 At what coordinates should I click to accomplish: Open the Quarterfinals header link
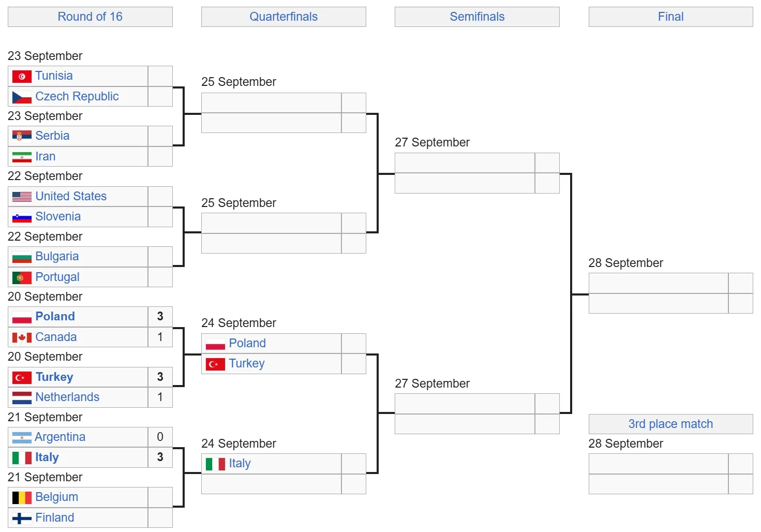coord(283,17)
